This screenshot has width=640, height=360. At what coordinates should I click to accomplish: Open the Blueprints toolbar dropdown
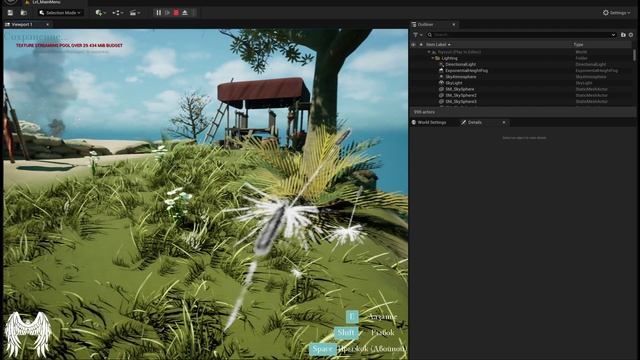[118, 13]
